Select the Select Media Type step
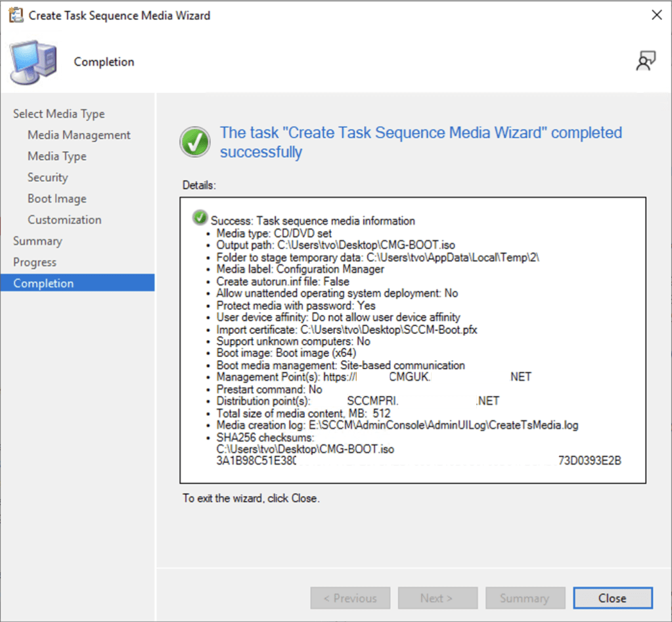This screenshot has width=672, height=622. click(58, 114)
